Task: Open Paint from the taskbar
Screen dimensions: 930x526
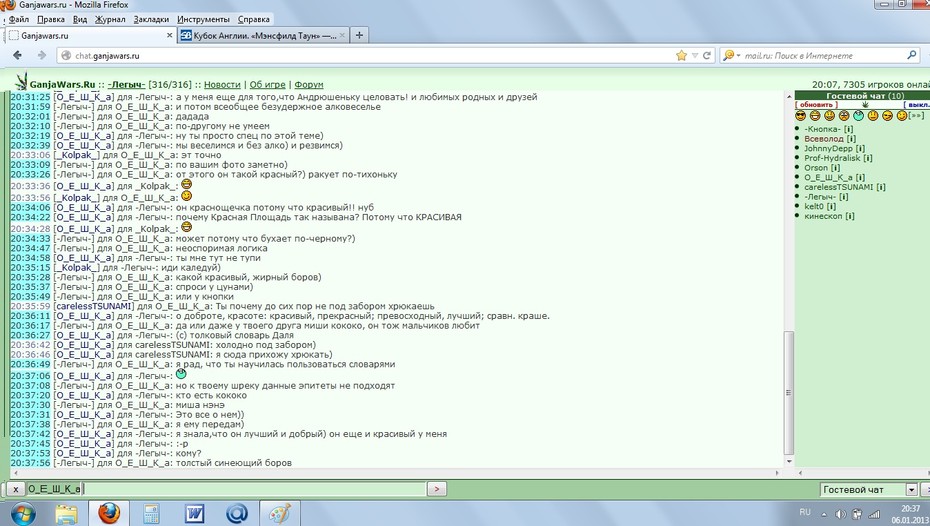Action: (279, 514)
